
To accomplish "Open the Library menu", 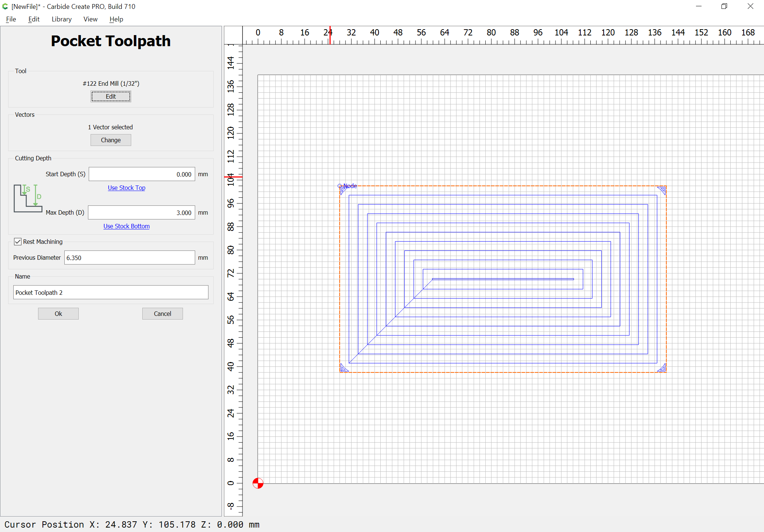I will click(62, 19).
